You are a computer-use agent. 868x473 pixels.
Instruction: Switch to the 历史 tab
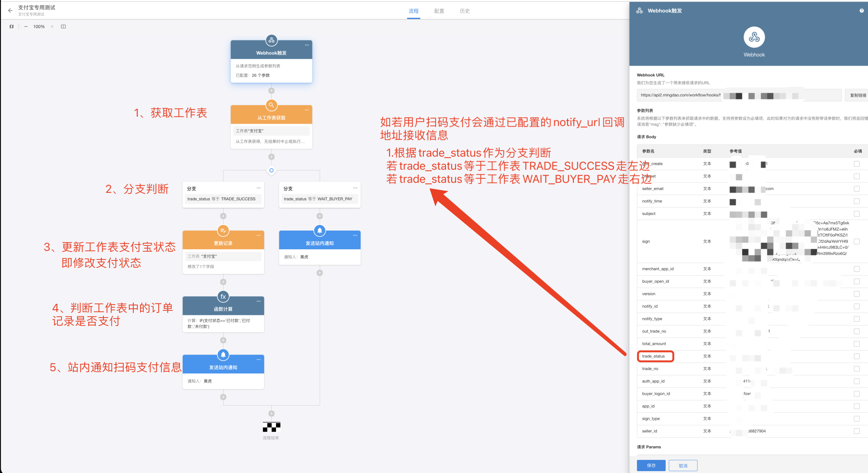(464, 11)
